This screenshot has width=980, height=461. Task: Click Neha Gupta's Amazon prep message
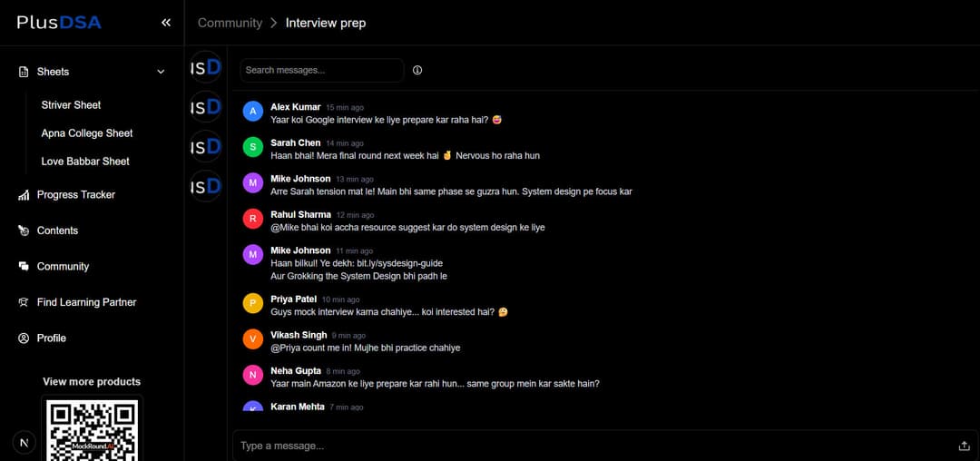[x=435, y=384]
